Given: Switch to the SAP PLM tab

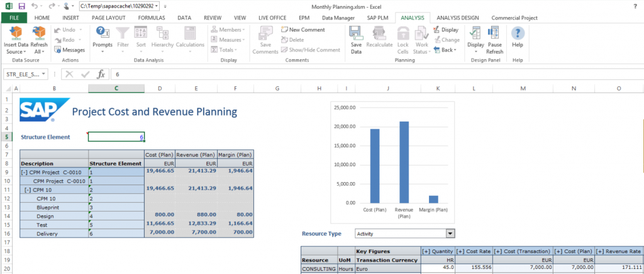Looking at the screenshot, I should (377, 18).
